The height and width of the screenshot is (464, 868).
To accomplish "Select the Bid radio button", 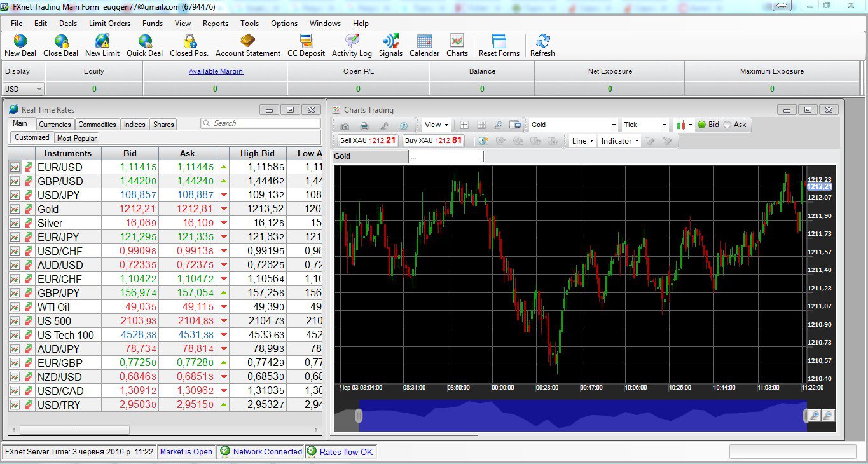I will point(702,125).
